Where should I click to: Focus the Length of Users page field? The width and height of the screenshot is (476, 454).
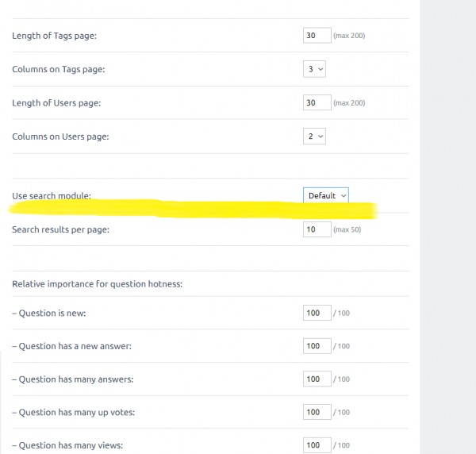(x=317, y=102)
